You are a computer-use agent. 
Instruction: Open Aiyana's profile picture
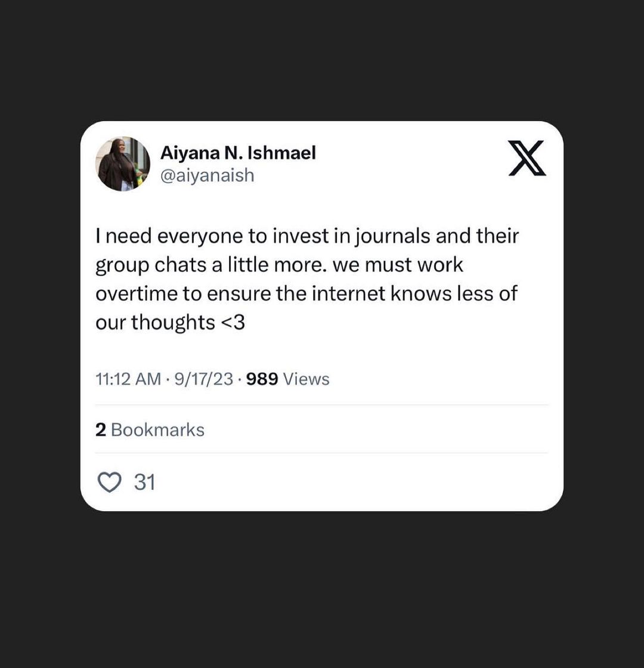coord(123,164)
